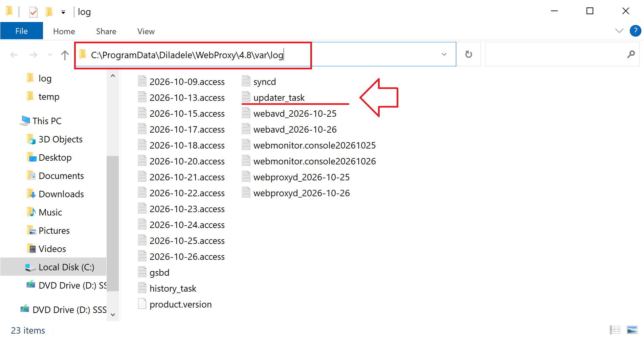Screen dimensions: 644x339
Task: Click the webmonitor.console20261025 file icon
Action: (x=246, y=145)
